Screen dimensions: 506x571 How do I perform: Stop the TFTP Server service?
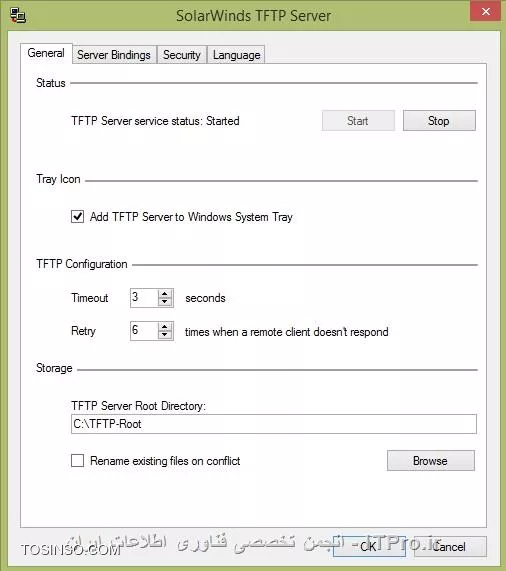[x=439, y=121]
